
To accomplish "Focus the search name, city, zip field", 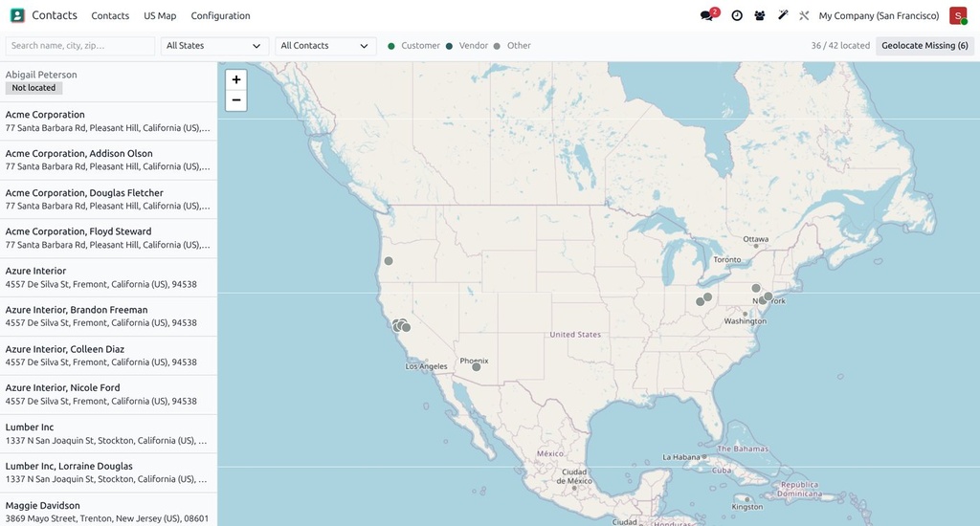I will (80, 46).
